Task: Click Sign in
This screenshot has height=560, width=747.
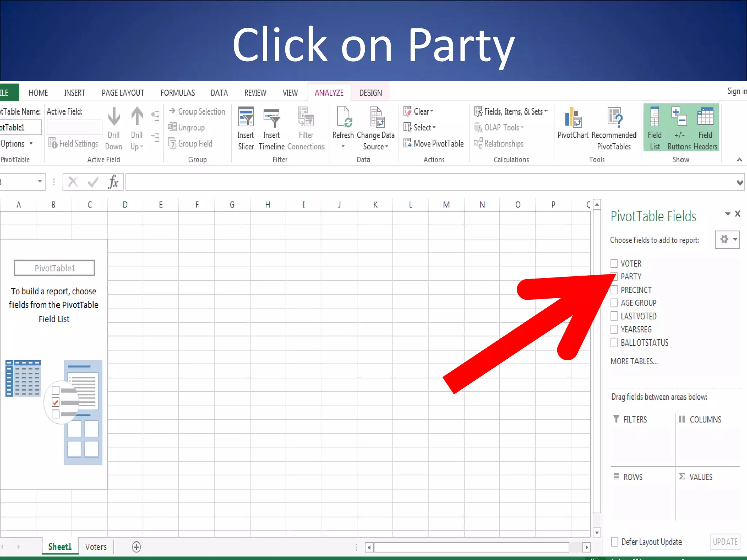Action: pos(737,91)
